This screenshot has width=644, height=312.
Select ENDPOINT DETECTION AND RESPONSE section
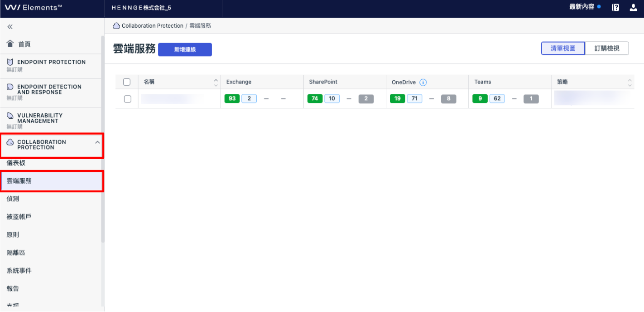(x=51, y=92)
